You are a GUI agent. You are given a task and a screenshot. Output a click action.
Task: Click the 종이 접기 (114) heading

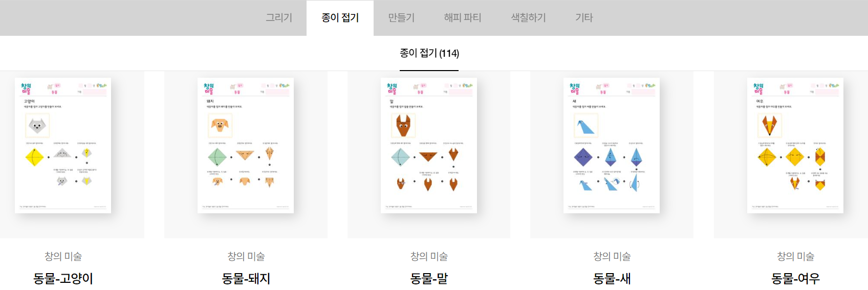click(429, 53)
